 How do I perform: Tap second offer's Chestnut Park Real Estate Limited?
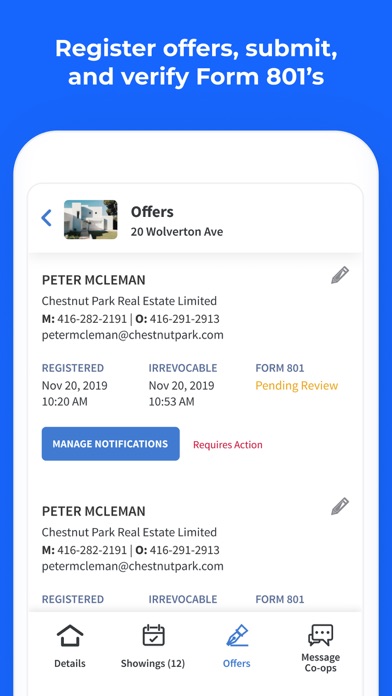coord(129,532)
